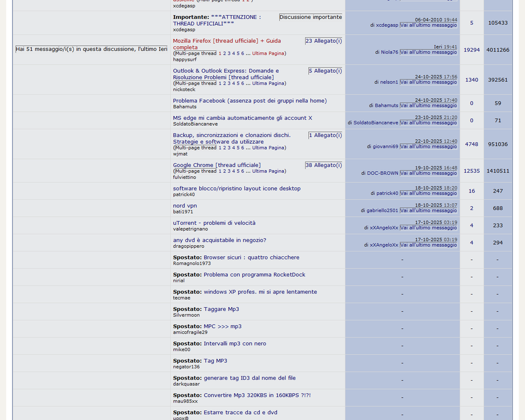The image size is (525, 420).
Task: Go to last message by giovanni69
Action: tap(428, 146)
